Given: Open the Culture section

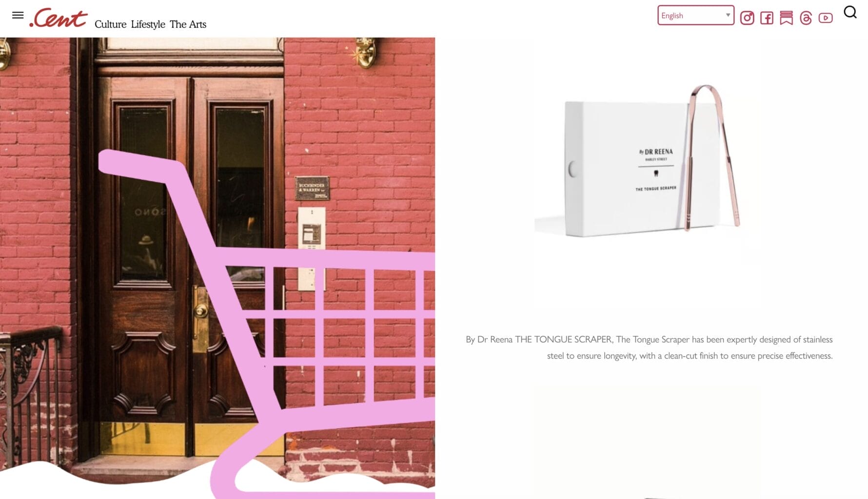Looking at the screenshot, I should [x=110, y=24].
